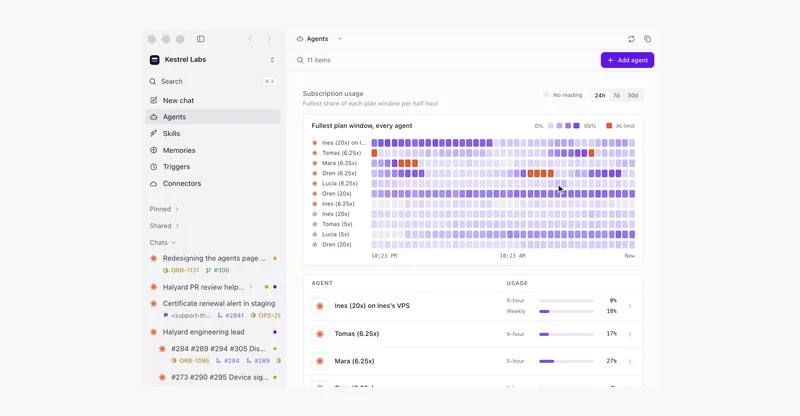The height and width of the screenshot is (416, 800).
Task: Open chat Redesigning the agents page
Action: pos(214,258)
